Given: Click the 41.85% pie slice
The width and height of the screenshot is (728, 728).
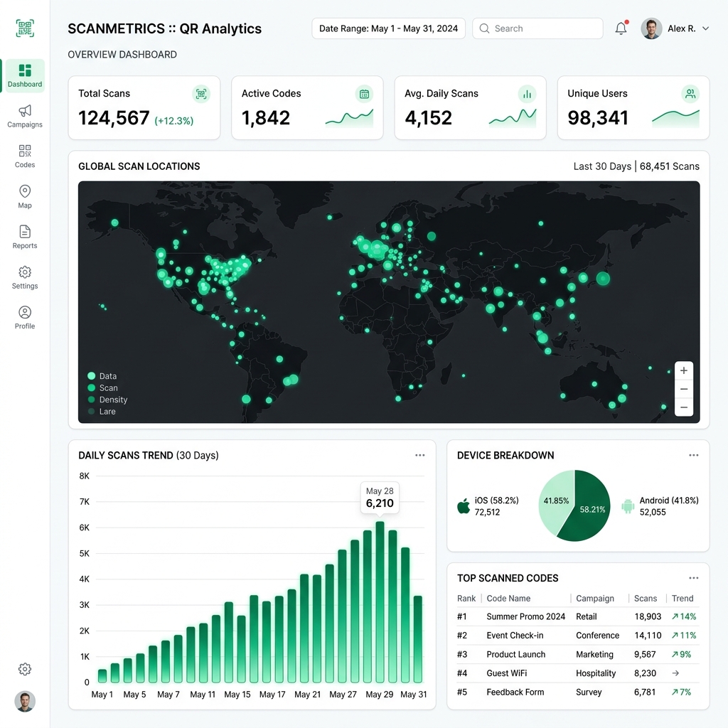Looking at the screenshot, I should click(556, 500).
